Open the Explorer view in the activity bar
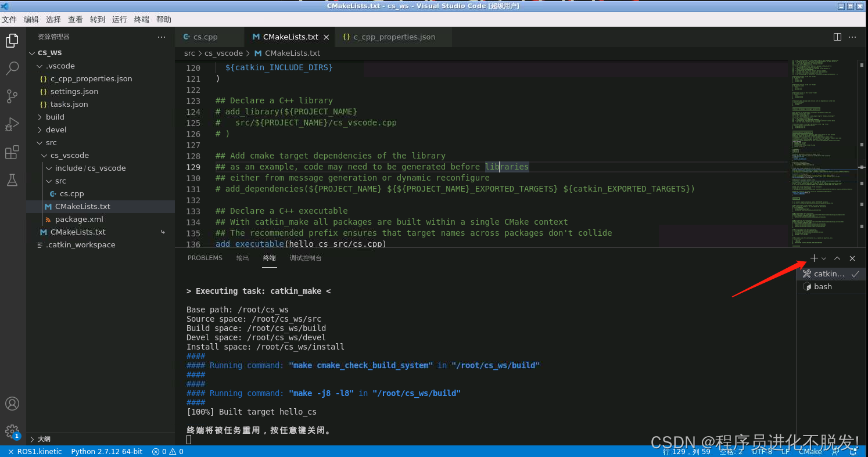868x457 pixels. pyautogui.click(x=12, y=41)
